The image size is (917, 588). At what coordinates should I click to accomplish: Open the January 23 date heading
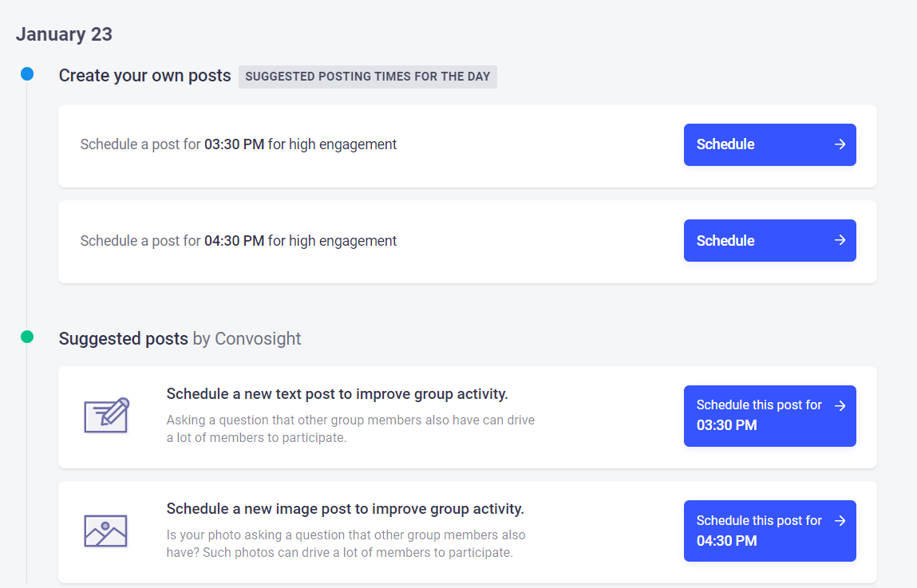click(x=64, y=34)
